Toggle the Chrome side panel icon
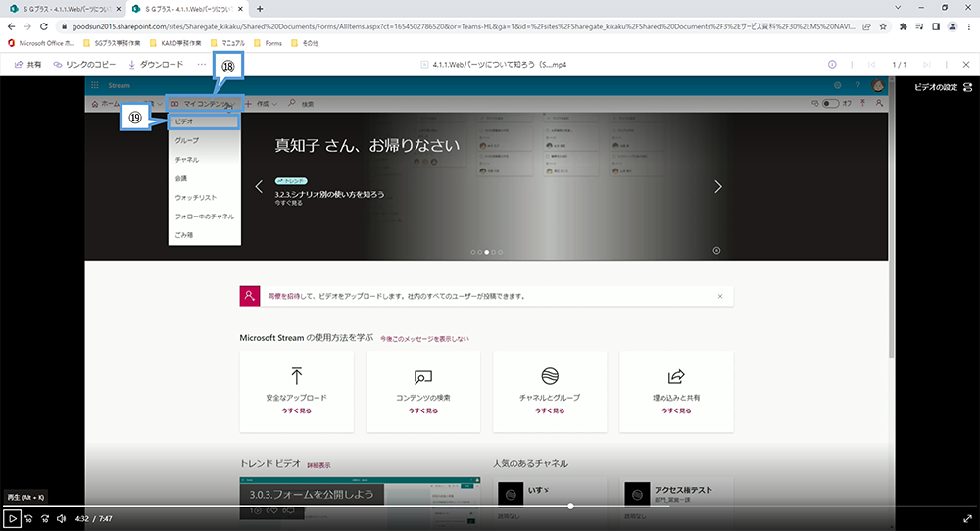Viewport: 980px width, 531px height. point(936,26)
